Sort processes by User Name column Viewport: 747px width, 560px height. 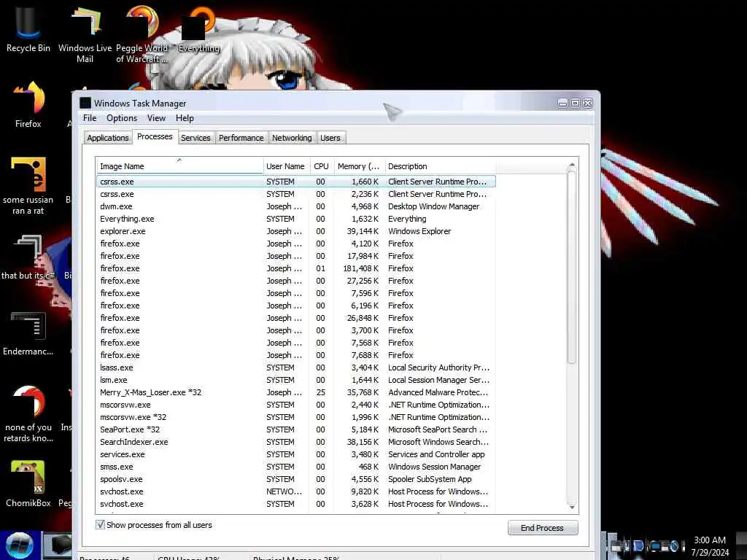(x=286, y=166)
